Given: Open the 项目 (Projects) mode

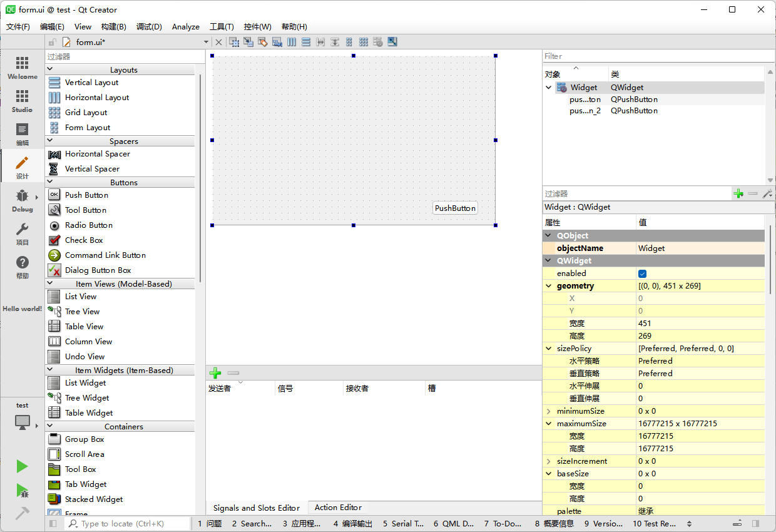Looking at the screenshot, I should coord(23,233).
